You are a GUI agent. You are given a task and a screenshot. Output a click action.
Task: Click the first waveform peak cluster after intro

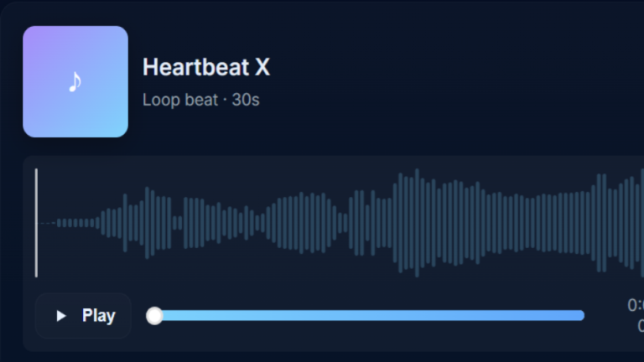[x=147, y=223]
